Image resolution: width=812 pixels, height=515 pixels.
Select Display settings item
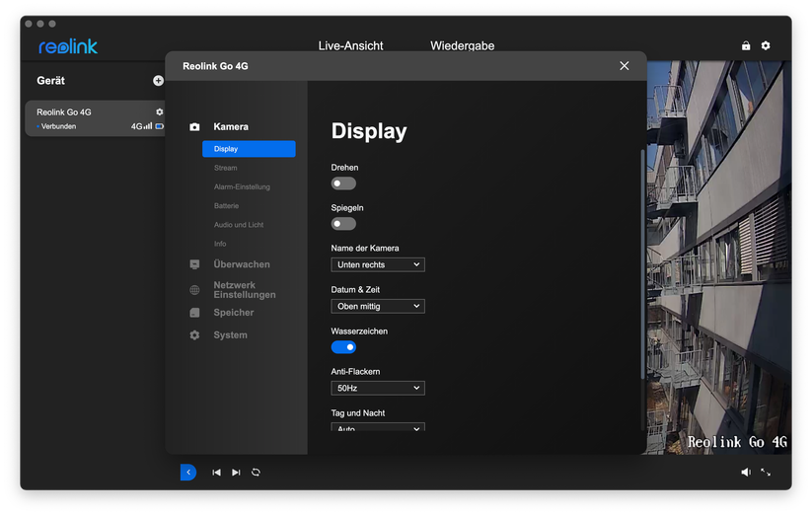249,149
